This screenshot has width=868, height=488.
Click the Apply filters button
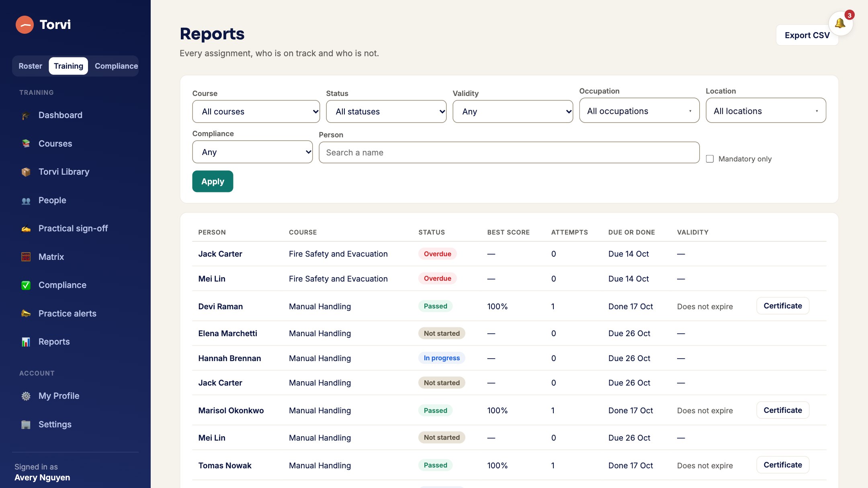[213, 181]
